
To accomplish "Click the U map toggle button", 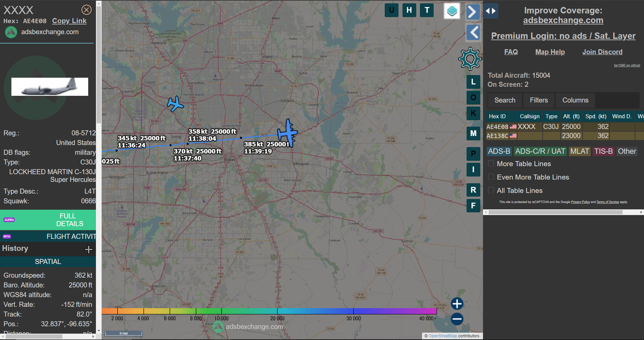I will point(391,10).
